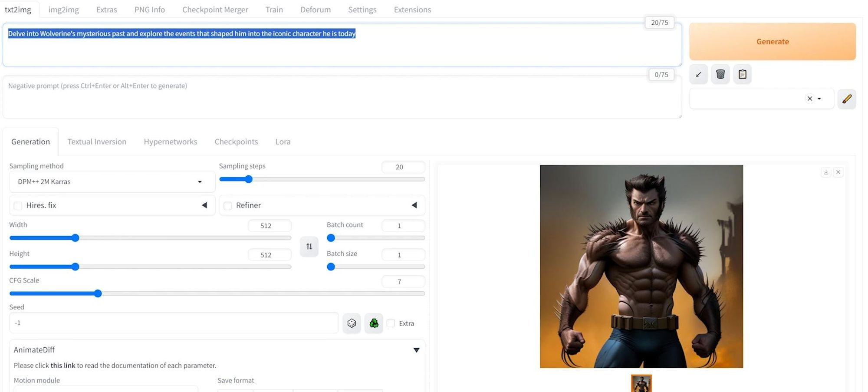Click the generated Wolverine image

click(x=641, y=266)
